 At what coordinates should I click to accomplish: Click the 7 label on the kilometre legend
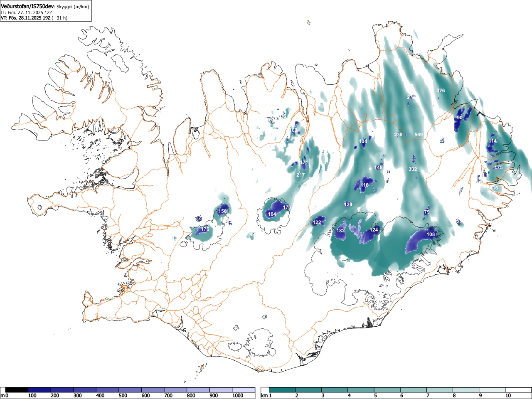tap(428, 396)
